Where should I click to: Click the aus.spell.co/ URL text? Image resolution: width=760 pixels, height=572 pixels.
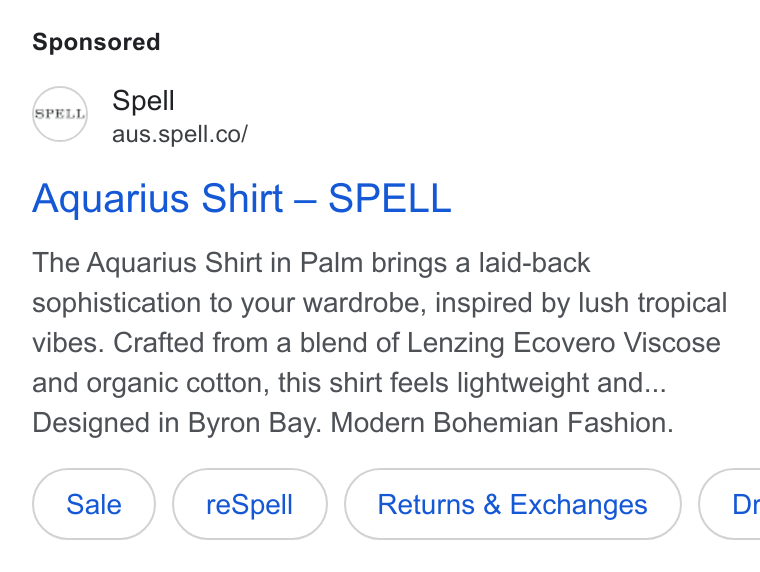tap(180, 134)
